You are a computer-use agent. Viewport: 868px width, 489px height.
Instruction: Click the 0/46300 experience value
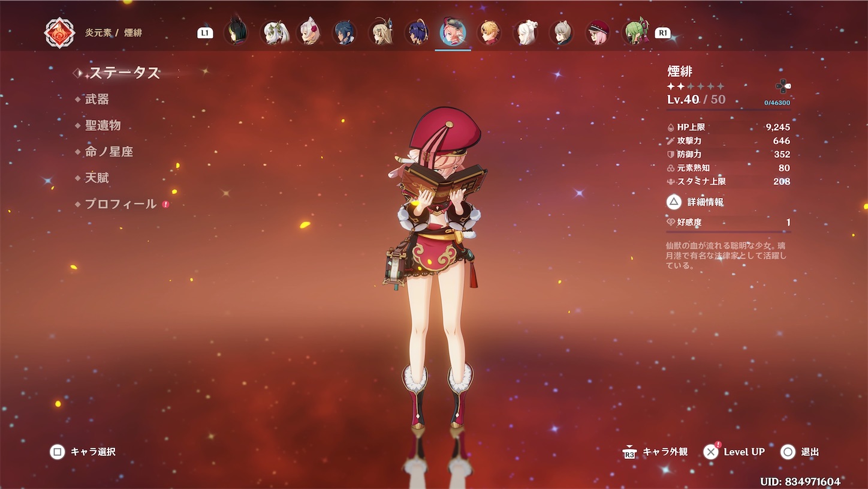[x=777, y=103]
